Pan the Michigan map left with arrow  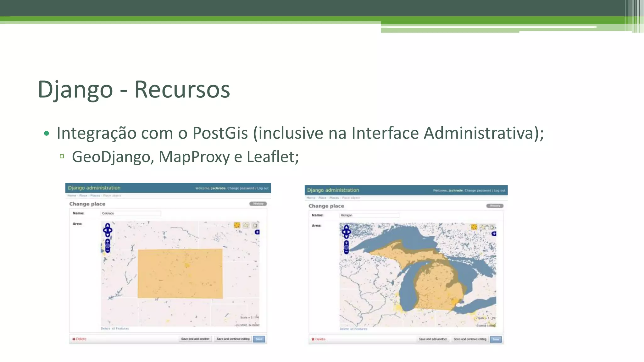(x=344, y=232)
